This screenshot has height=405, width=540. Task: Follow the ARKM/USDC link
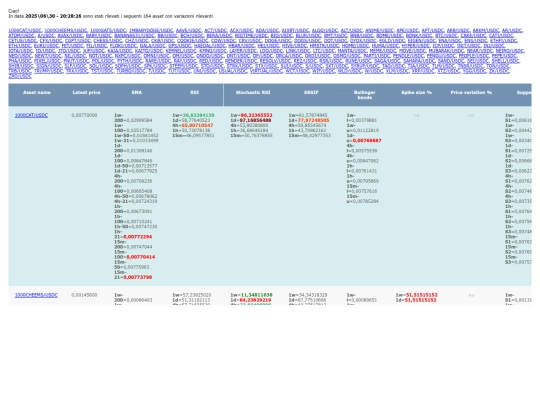point(486,30)
